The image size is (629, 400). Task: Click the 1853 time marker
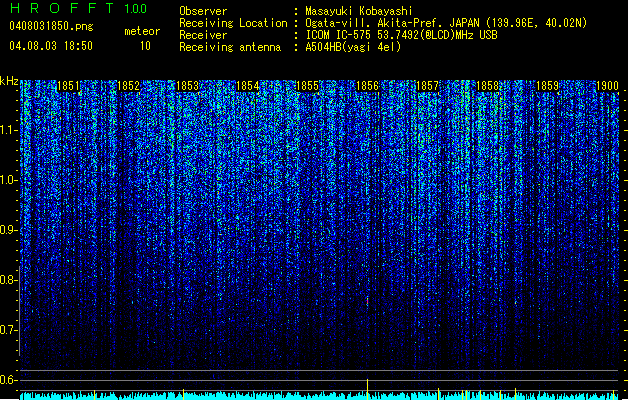[x=188, y=86]
